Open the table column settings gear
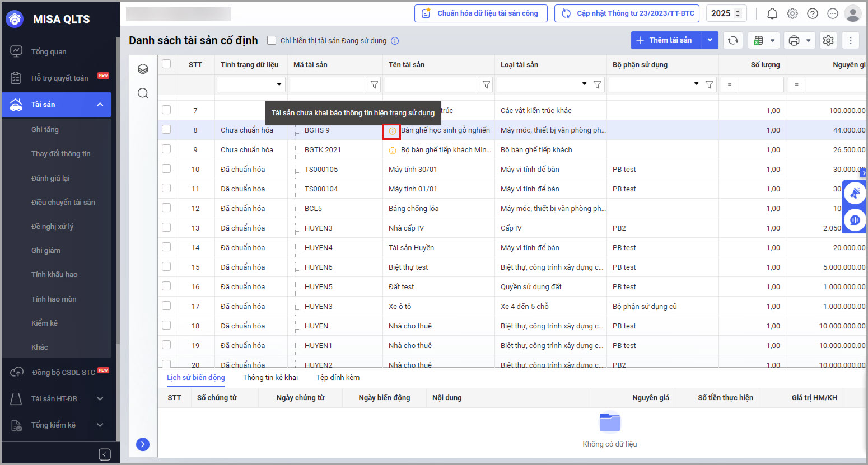The width and height of the screenshot is (868, 465). [x=828, y=40]
